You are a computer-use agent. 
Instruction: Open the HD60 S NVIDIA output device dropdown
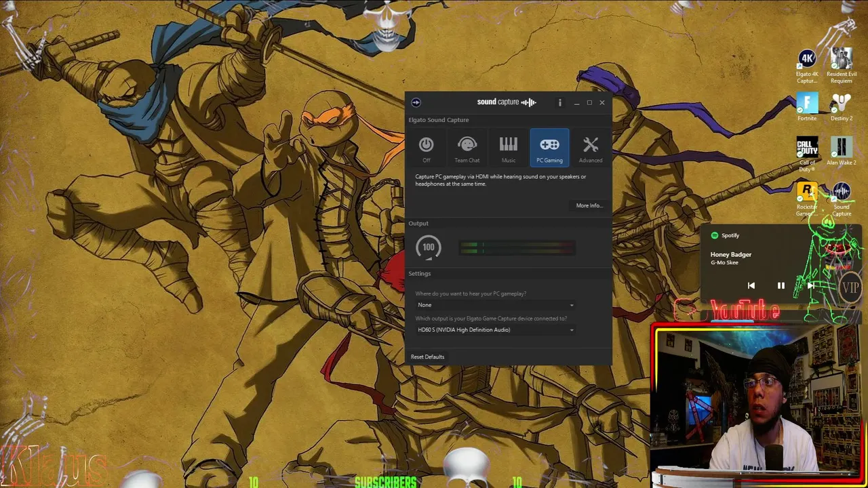click(x=495, y=330)
